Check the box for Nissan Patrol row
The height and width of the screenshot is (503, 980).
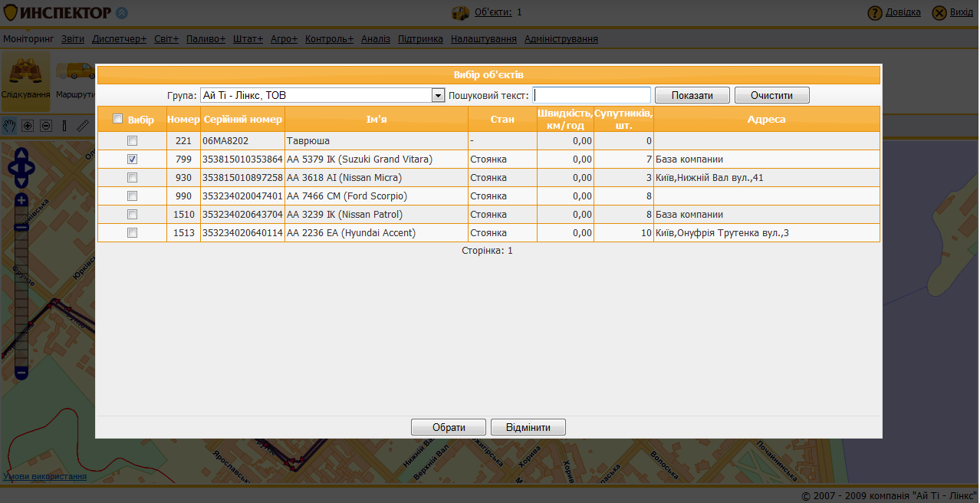click(x=132, y=215)
